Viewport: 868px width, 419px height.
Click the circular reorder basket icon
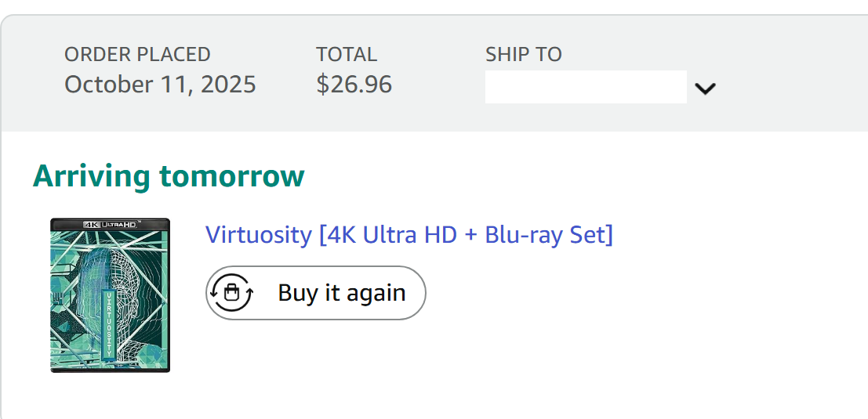click(x=231, y=293)
